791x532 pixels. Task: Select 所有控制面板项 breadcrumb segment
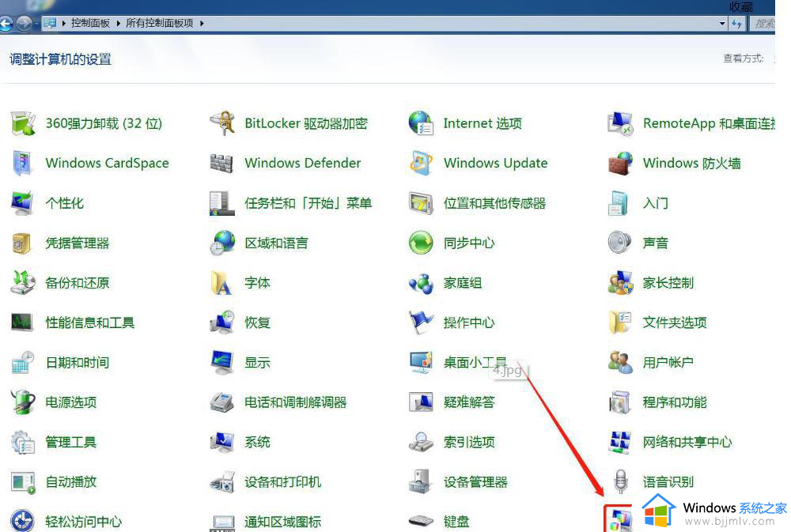point(159,24)
